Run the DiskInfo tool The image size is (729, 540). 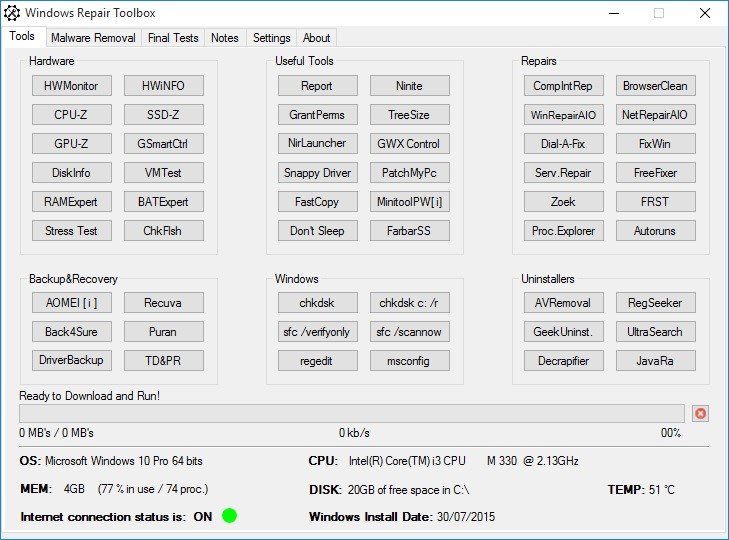pyautogui.click(x=72, y=173)
